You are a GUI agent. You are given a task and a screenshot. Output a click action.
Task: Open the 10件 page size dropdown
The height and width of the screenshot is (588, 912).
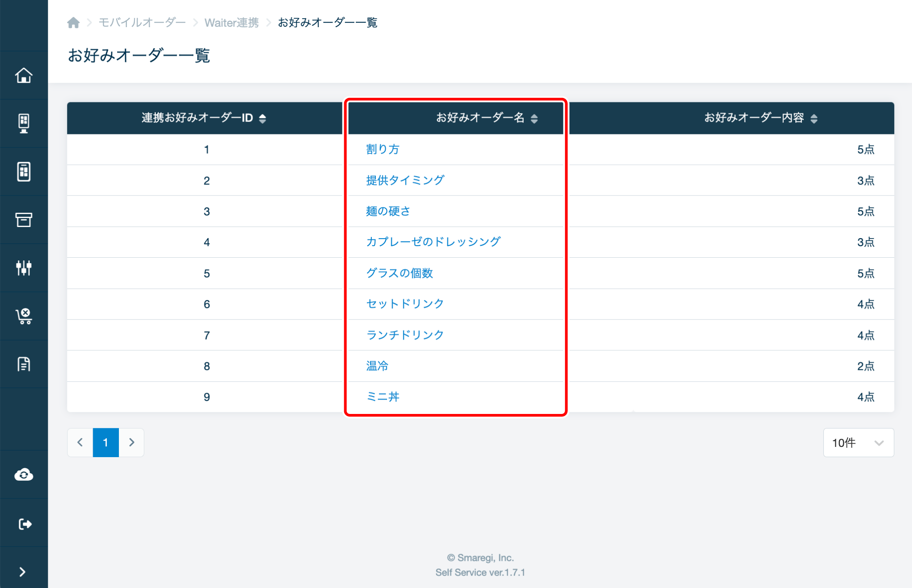coord(858,442)
